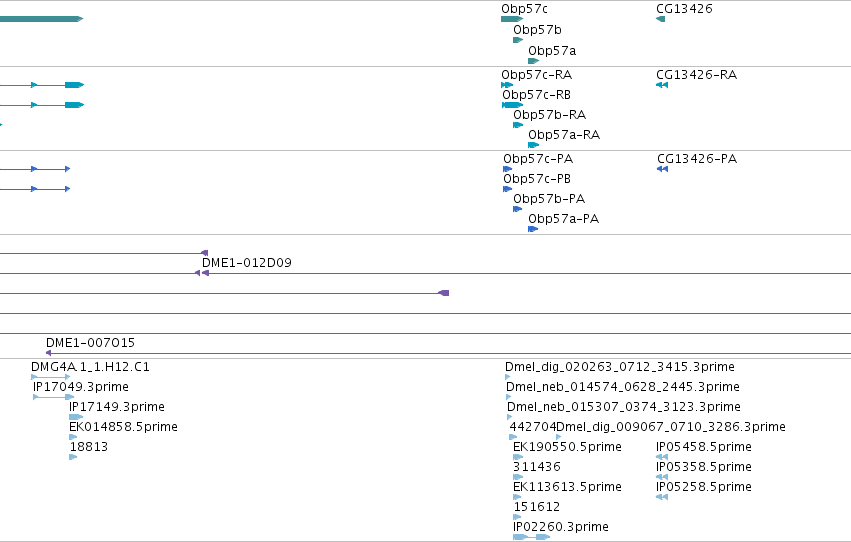Viewport: 851px width, 542px height.
Task: Click the Obp57a-PA protein label
Action: pyautogui.click(x=563, y=219)
